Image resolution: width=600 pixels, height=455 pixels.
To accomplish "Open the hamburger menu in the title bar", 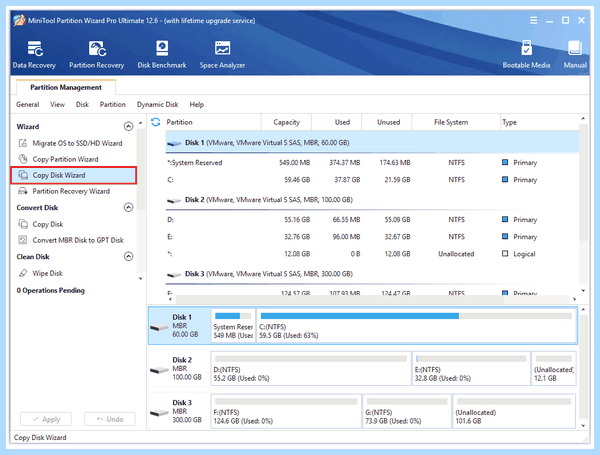I will pos(533,20).
